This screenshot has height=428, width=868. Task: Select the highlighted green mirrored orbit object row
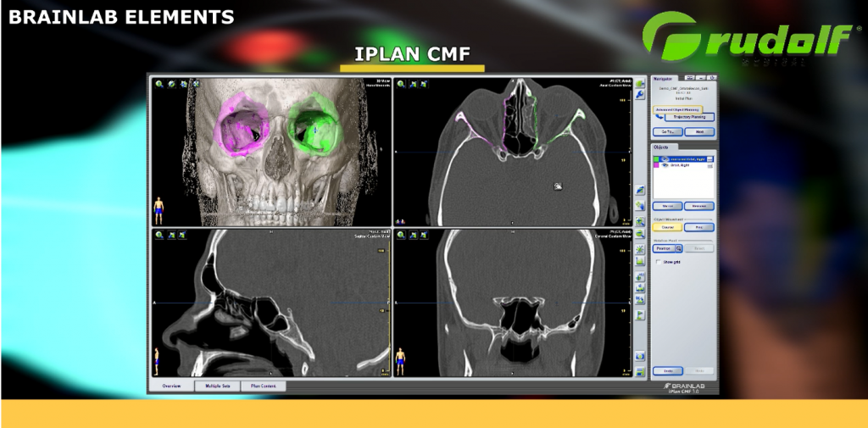pyautogui.click(x=683, y=158)
